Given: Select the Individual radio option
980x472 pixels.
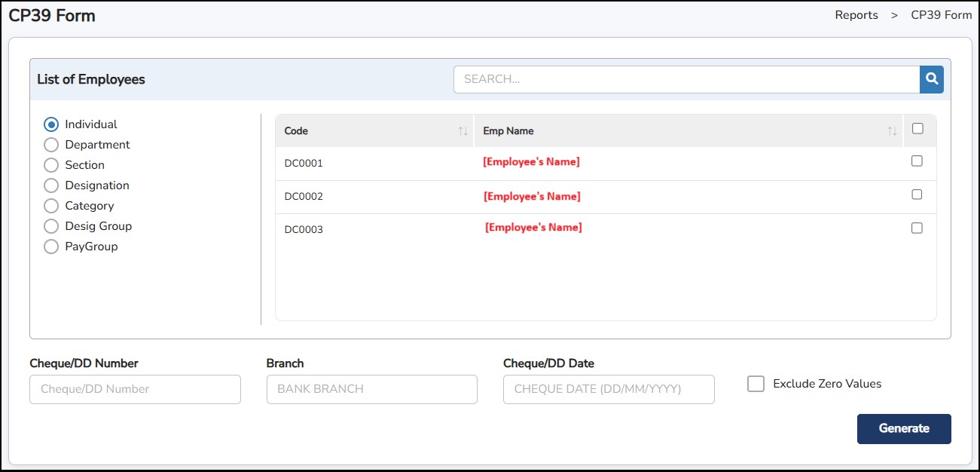Looking at the screenshot, I should (x=51, y=124).
